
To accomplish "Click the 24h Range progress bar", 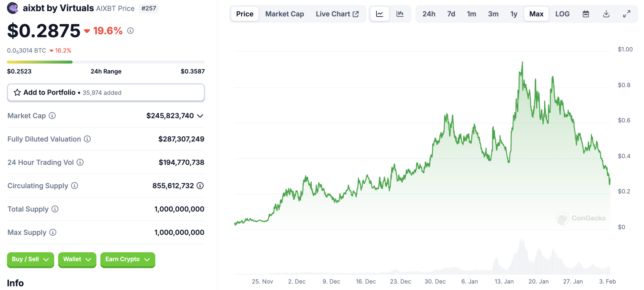I will (106, 62).
